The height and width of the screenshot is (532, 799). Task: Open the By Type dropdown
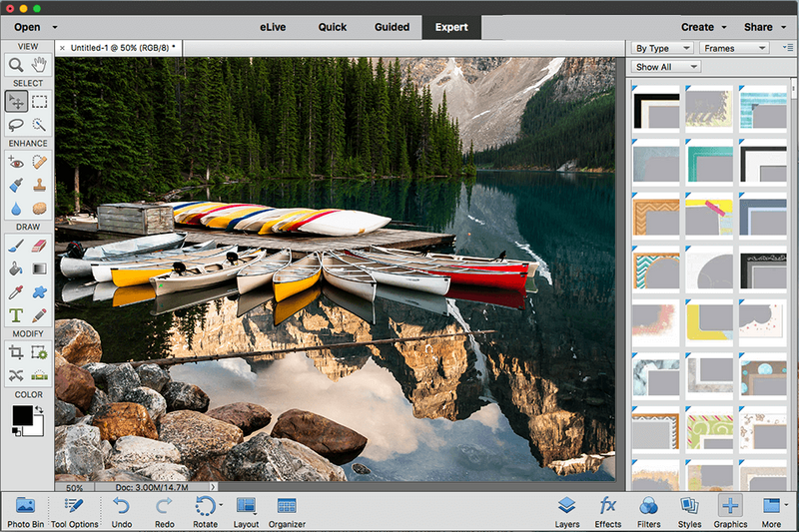[x=662, y=48]
